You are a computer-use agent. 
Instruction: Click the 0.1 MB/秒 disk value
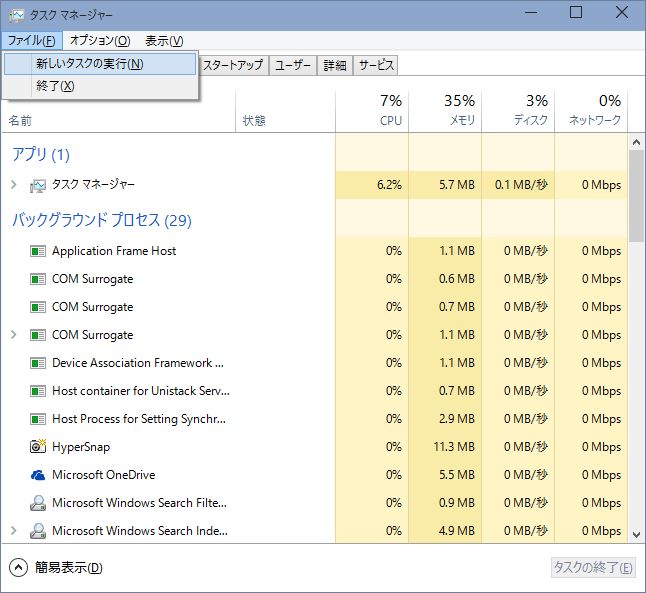[521, 185]
